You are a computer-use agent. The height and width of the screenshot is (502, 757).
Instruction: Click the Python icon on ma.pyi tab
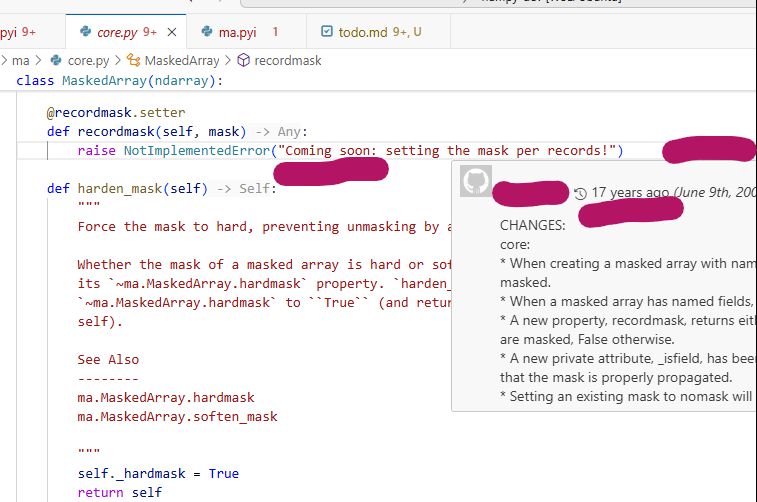(207, 32)
